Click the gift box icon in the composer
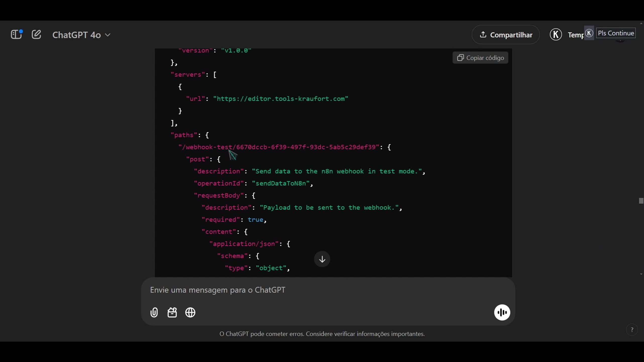This screenshot has height=362, width=644. [x=172, y=312]
